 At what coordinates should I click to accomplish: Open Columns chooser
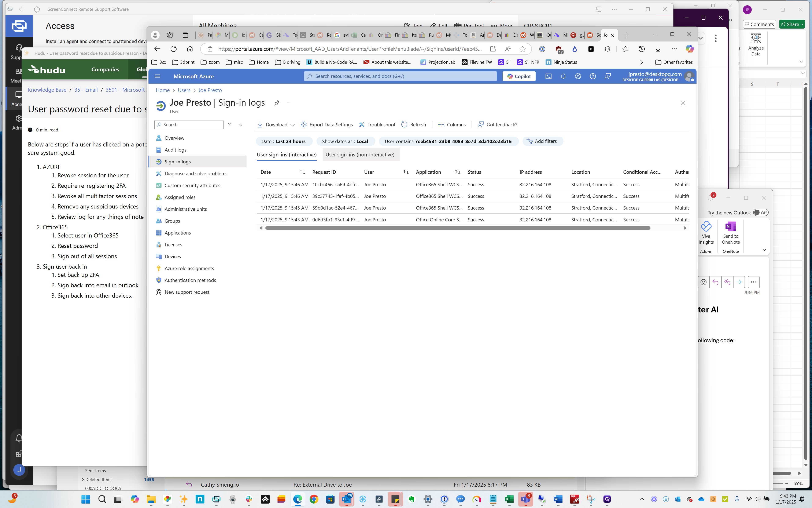(x=452, y=125)
